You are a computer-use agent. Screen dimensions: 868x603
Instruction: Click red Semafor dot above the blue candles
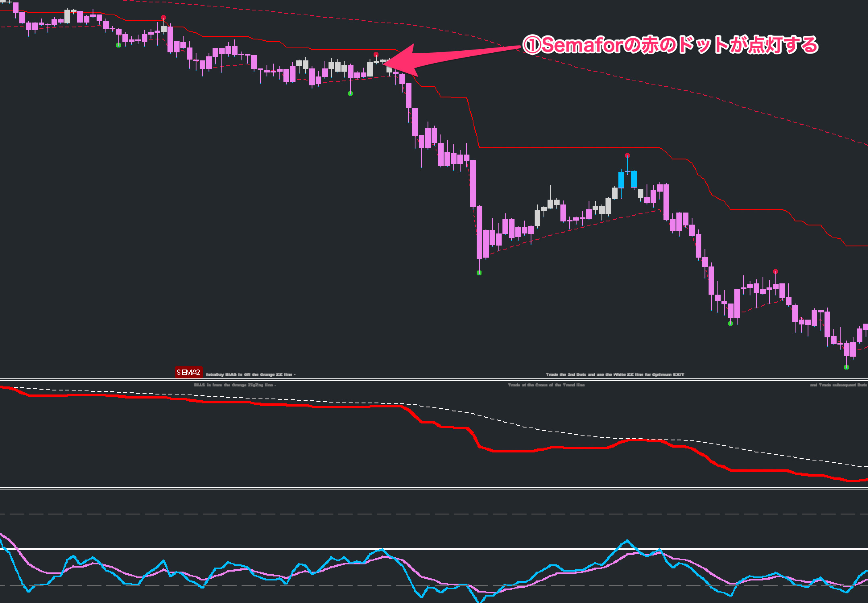point(627,155)
